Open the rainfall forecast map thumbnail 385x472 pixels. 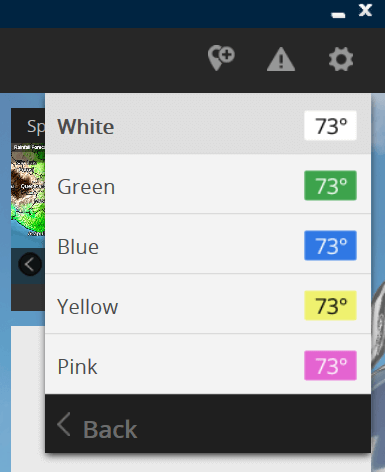coord(28,190)
